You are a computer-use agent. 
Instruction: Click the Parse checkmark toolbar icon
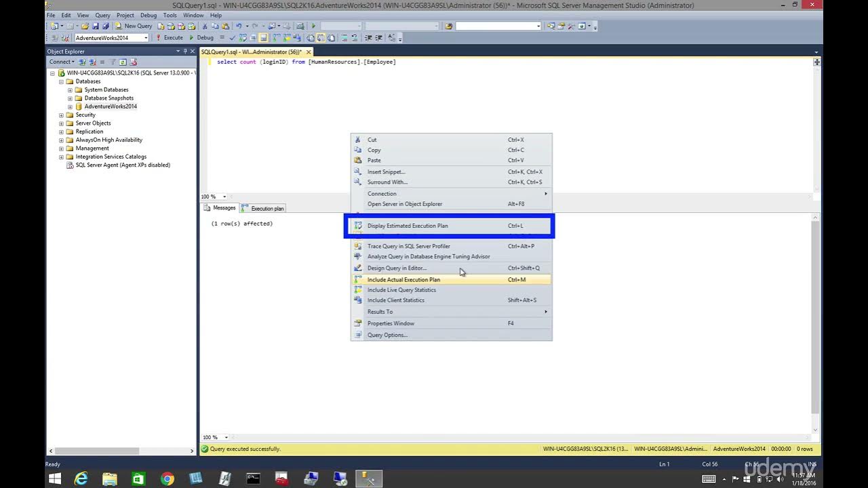tap(233, 38)
